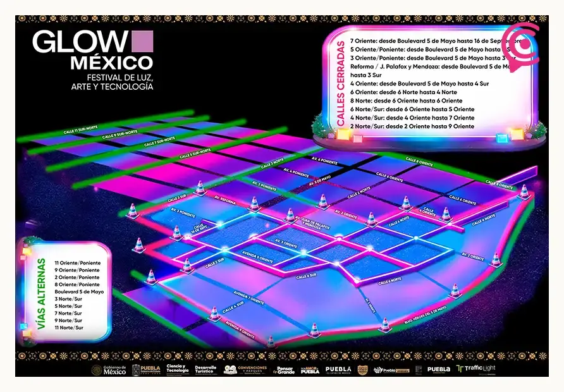Screen dimensions: 564x392
Task: Click the '3 Oriente/Poniente: desde Boulevard' line
Action: [432, 58]
